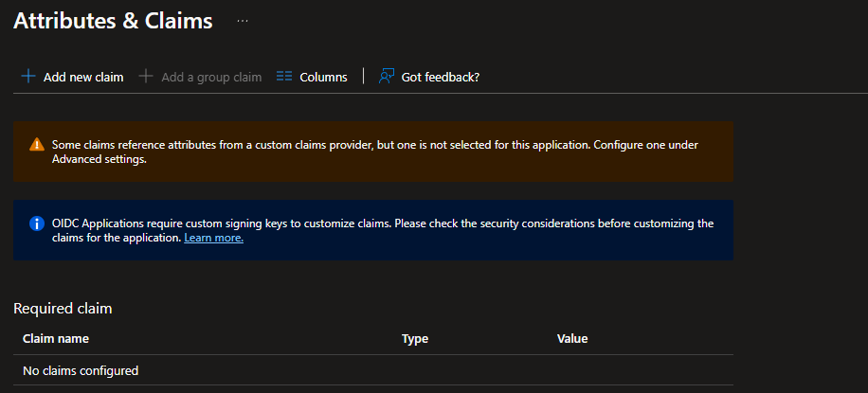Image resolution: width=868 pixels, height=393 pixels.
Task: Click the plus icon for Add new claim
Action: pos(28,77)
